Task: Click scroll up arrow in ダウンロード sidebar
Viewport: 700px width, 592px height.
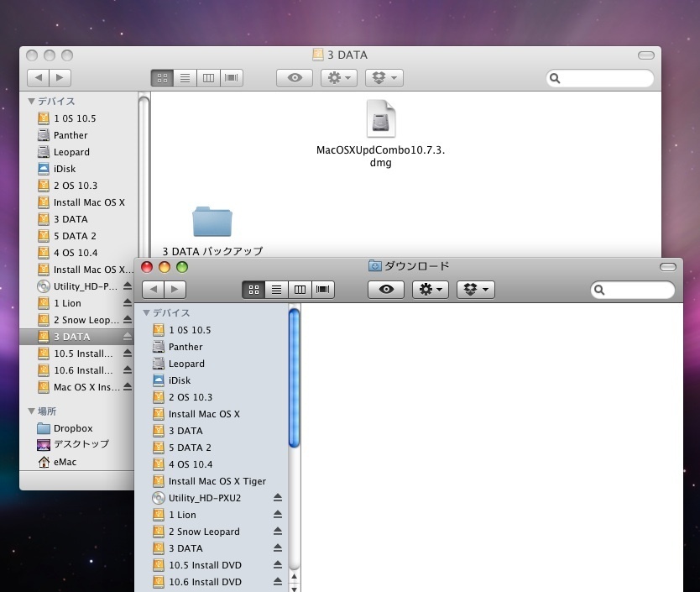Action: [x=295, y=576]
